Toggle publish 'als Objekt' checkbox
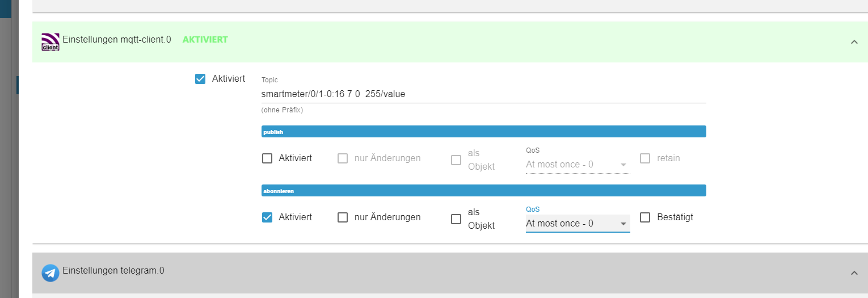Viewport: 868px width, 298px height. click(456, 160)
